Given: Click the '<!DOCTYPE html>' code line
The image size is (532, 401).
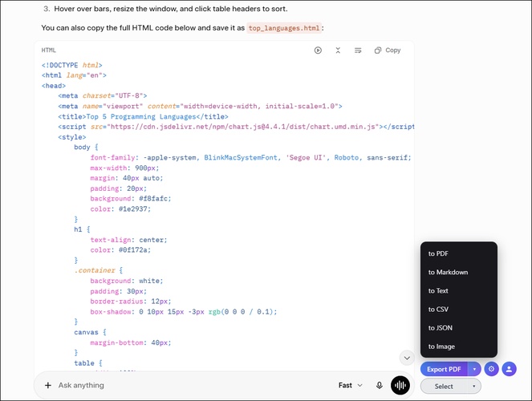Looking at the screenshot, I should tap(71, 65).
